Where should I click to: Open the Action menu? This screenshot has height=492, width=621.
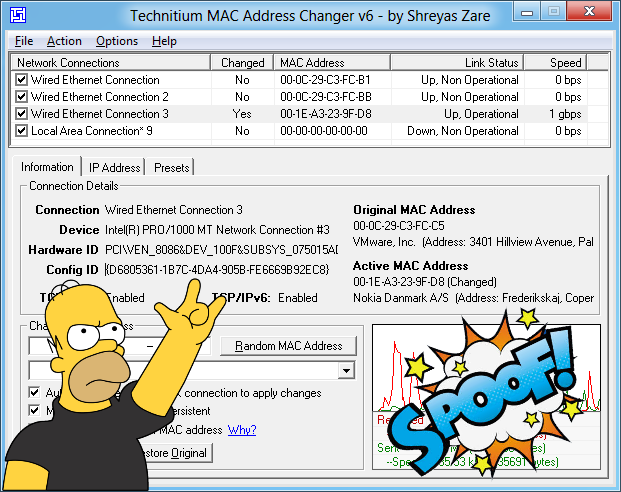coord(64,41)
